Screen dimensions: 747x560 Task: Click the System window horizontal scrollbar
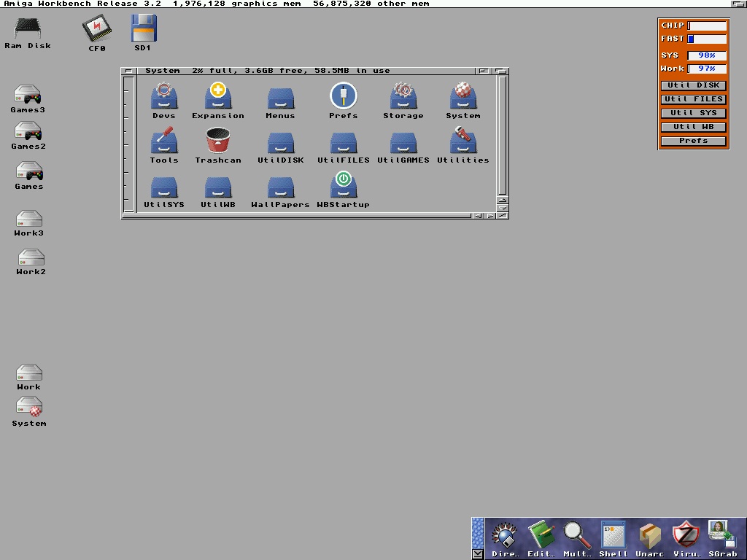[x=296, y=216]
